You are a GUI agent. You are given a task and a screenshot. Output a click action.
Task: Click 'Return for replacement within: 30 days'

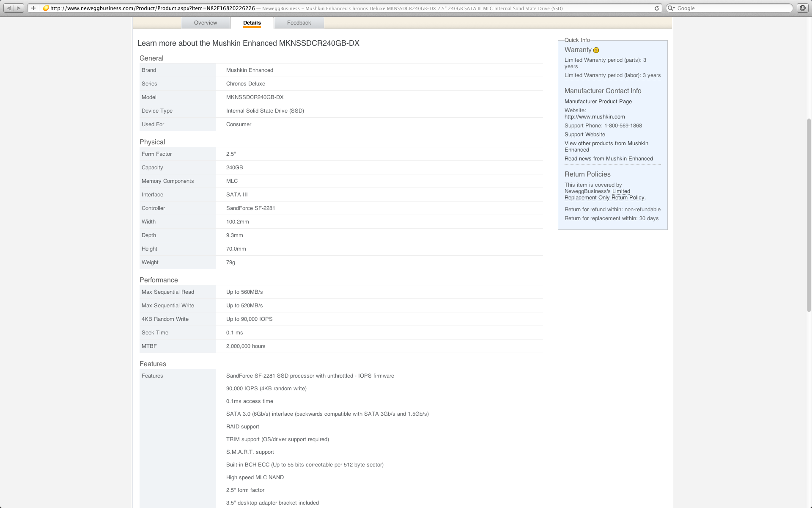click(612, 218)
